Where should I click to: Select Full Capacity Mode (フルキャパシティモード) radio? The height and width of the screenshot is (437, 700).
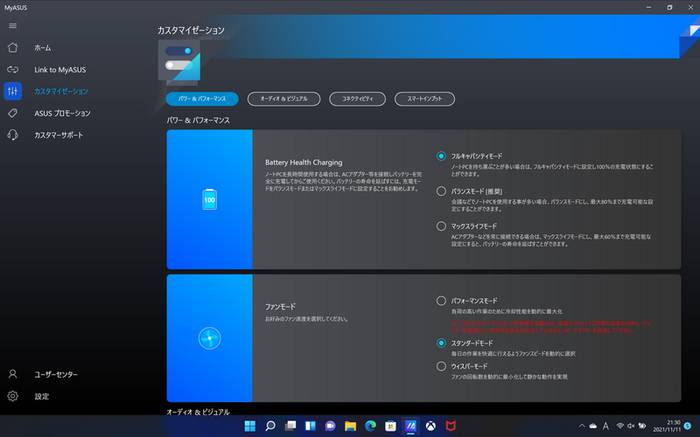click(441, 156)
